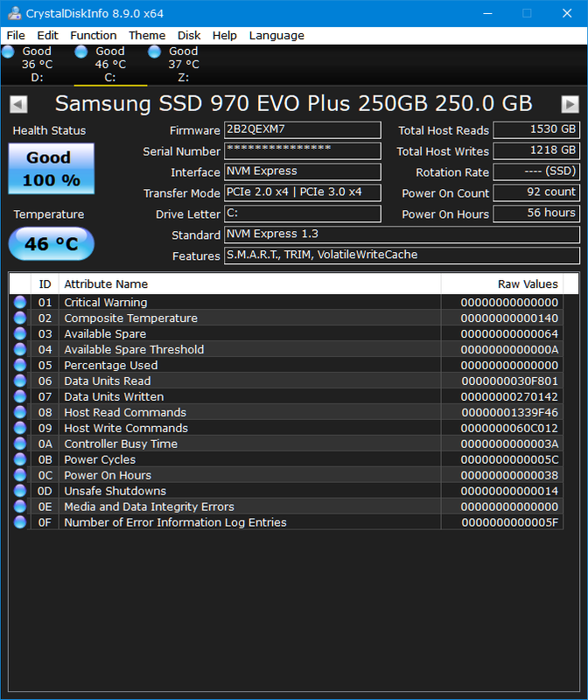Click status orb of Data Units Written row
The height and width of the screenshot is (700, 588).
pos(20,396)
